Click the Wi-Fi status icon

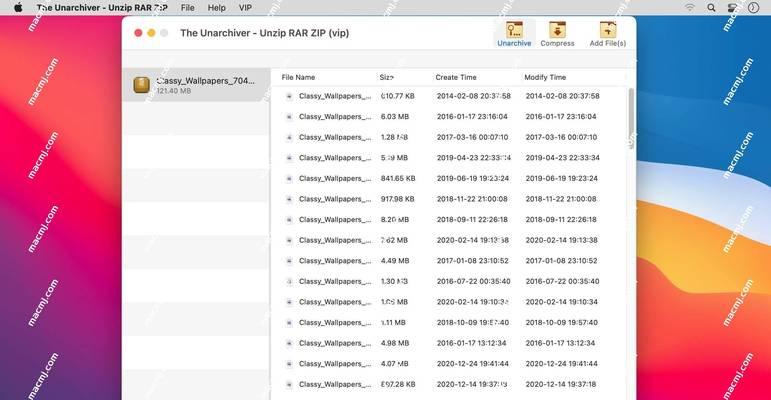(x=690, y=7)
